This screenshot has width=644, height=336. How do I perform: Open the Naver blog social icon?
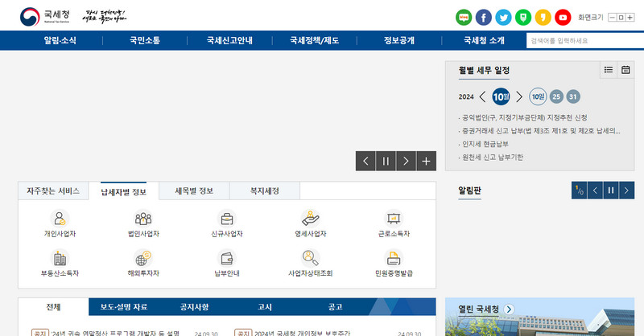[464, 17]
